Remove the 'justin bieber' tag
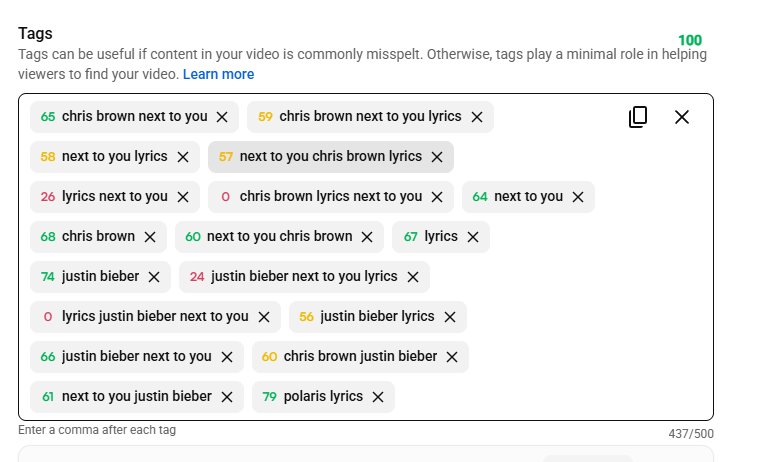 click(x=154, y=277)
